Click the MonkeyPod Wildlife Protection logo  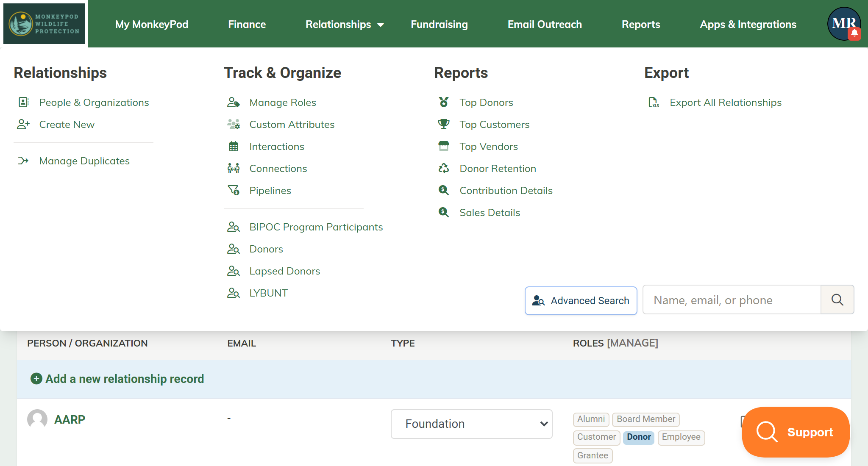click(44, 24)
